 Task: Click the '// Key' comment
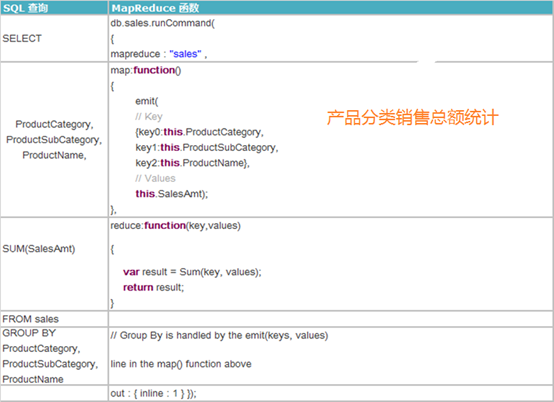coord(148,117)
